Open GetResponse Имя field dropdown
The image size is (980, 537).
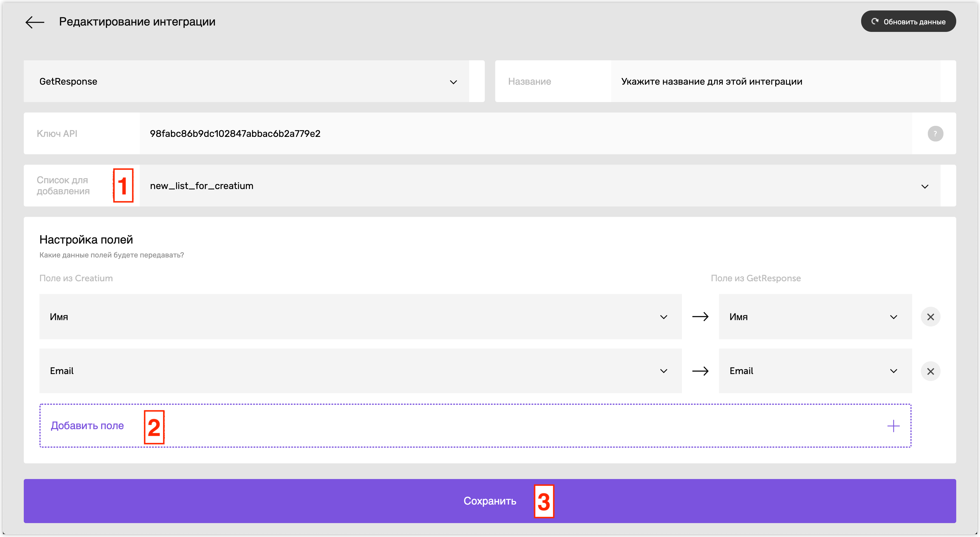(815, 317)
